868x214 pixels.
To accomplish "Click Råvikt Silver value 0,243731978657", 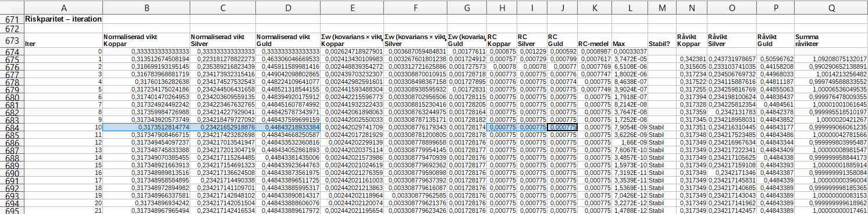I will 731,59.
